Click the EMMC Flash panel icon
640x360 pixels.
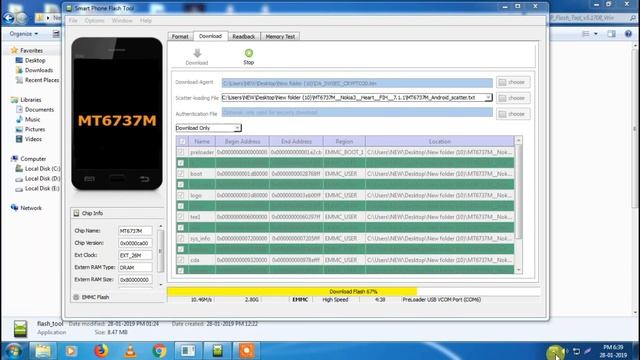(x=76, y=297)
